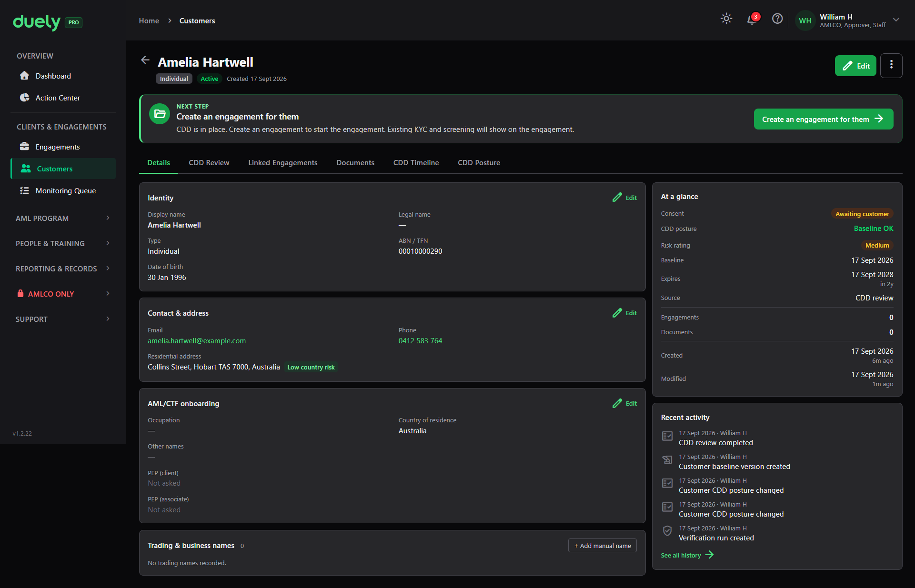Viewport: 915px width, 588px height.
Task: Toggle the light theme sun icon
Action: [726, 19]
